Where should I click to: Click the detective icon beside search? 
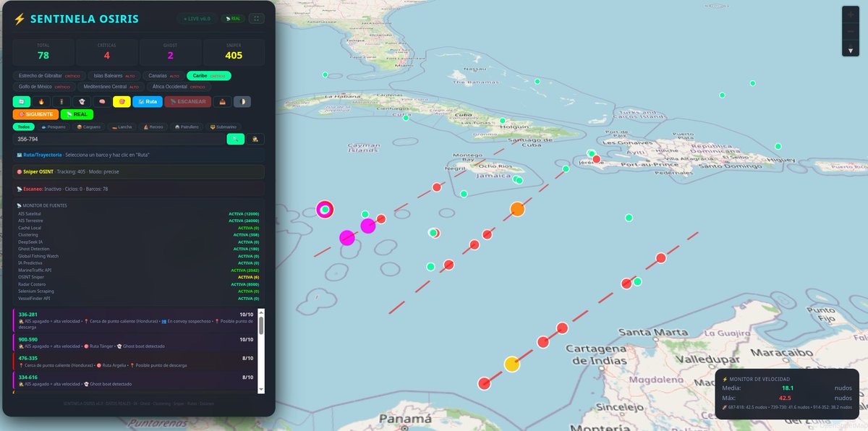click(255, 139)
